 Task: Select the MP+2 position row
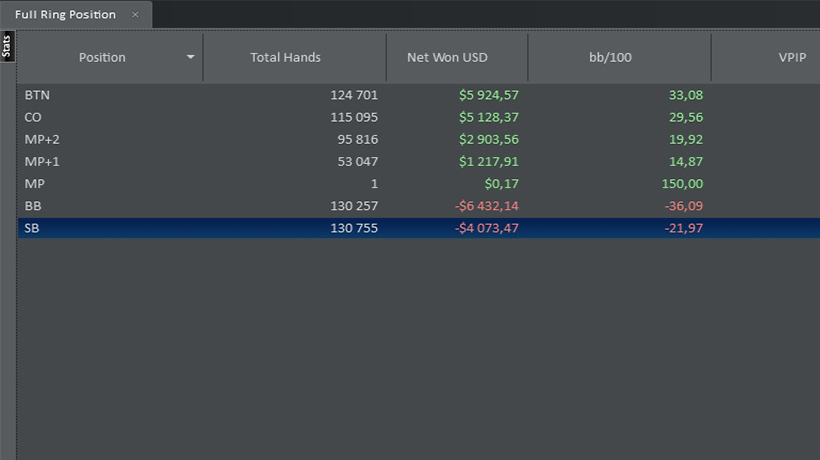(x=419, y=140)
